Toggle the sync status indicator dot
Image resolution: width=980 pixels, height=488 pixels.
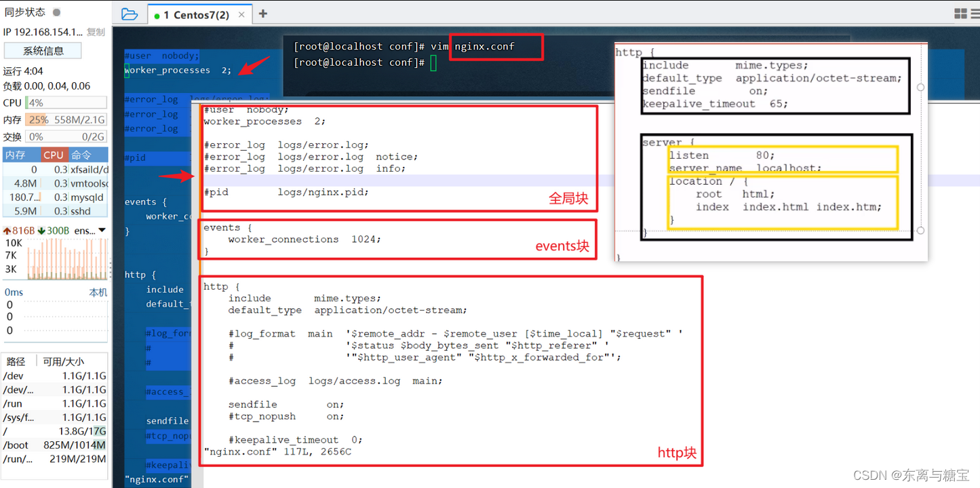click(56, 12)
